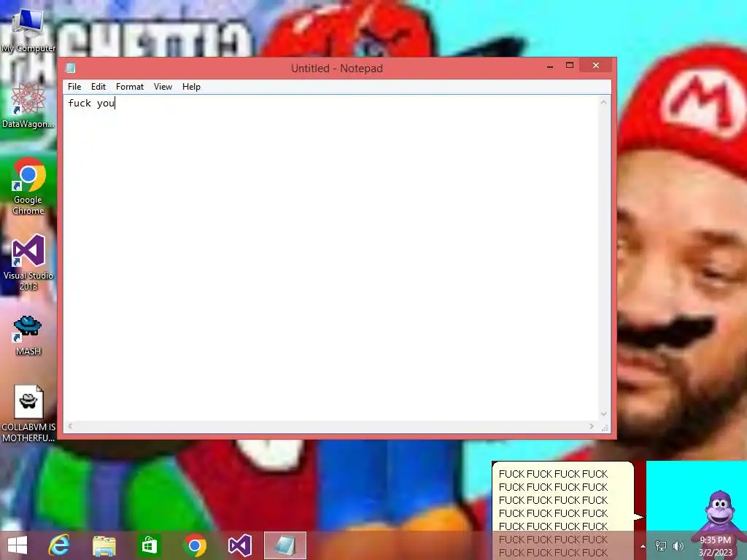The height and width of the screenshot is (560, 747).
Task: Open Chrome from the taskbar
Action: [x=194, y=545]
